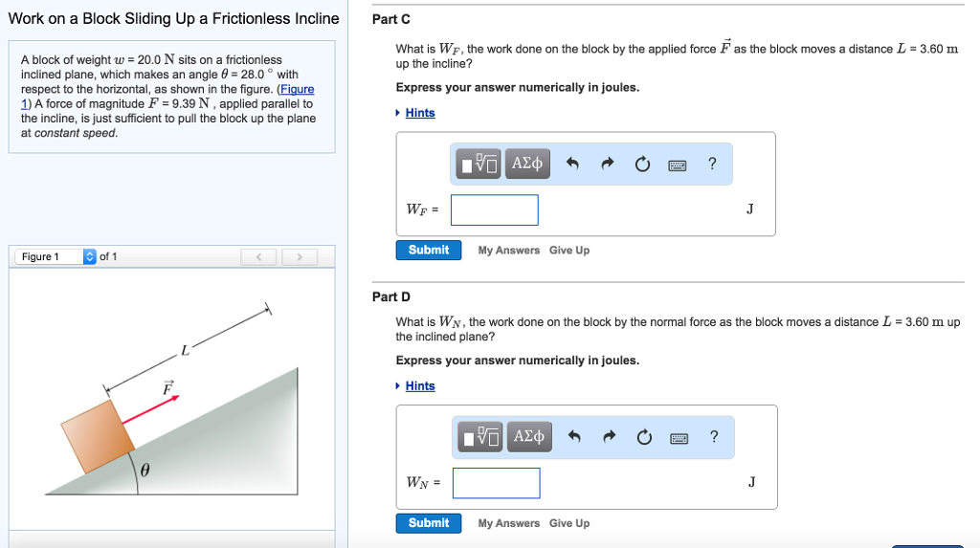This screenshot has height=548, width=980.
Task: Open help question mark in Part C
Action: coord(712,164)
